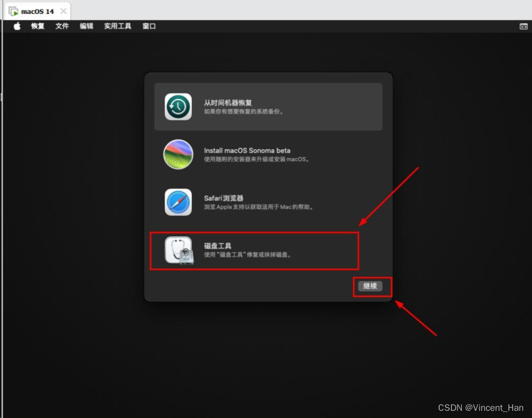Viewport: 532px width, 418px height.
Task: Click the description 如果你有想要恢复的系统备份。
Action: [243, 112]
